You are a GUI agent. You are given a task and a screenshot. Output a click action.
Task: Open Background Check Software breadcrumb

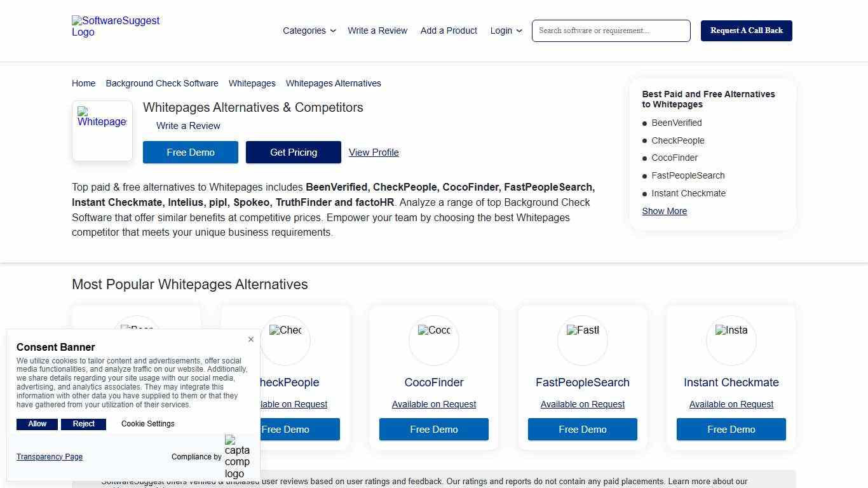(x=161, y=83)
